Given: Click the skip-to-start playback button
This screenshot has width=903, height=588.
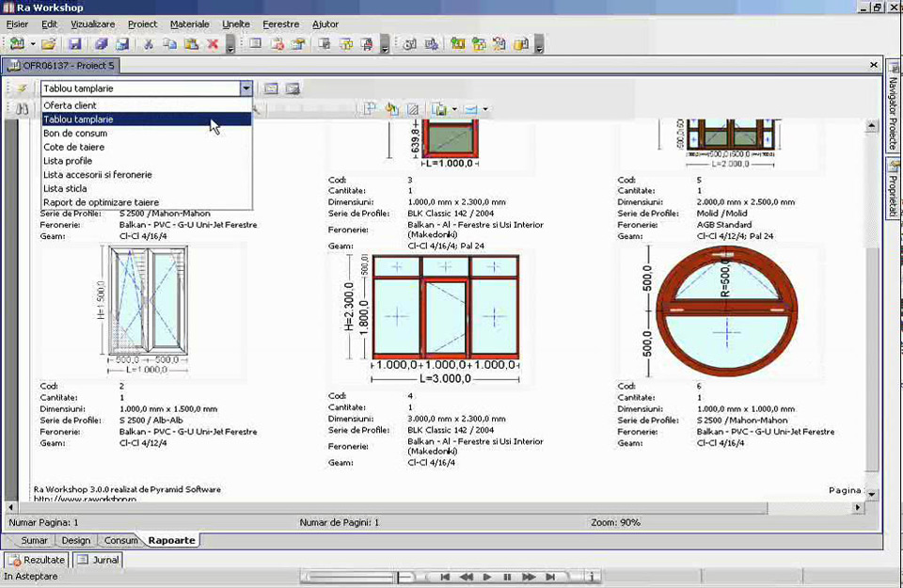Looking at the screenshot, I should coord(445,576).
